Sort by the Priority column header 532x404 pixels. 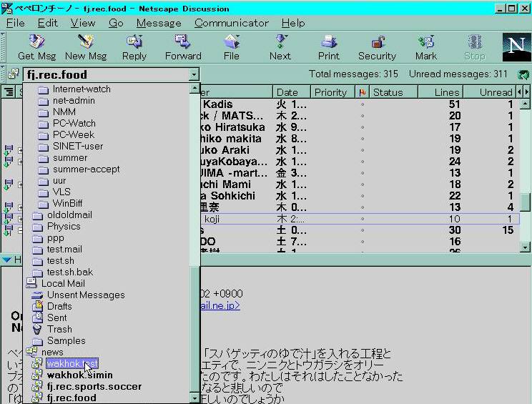tap(330, 92)
